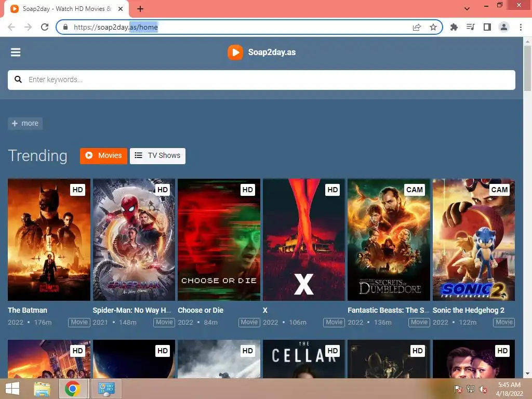Click Spider-Man: No Way H... title link
Viewport: 532px width, 399px height.
(132, 310)
